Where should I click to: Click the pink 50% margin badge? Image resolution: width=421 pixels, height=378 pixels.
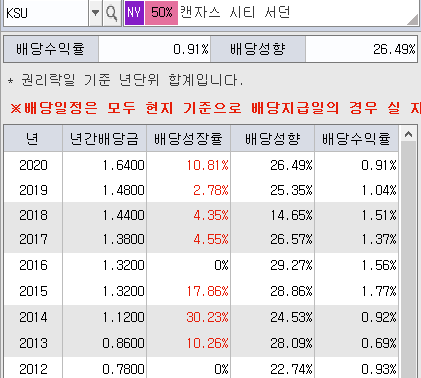pos(162,13)
